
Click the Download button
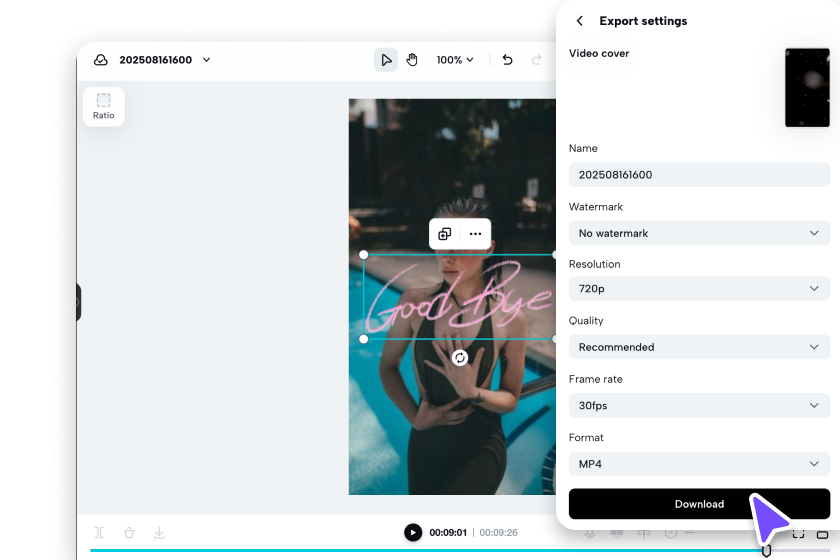[699, 504]
